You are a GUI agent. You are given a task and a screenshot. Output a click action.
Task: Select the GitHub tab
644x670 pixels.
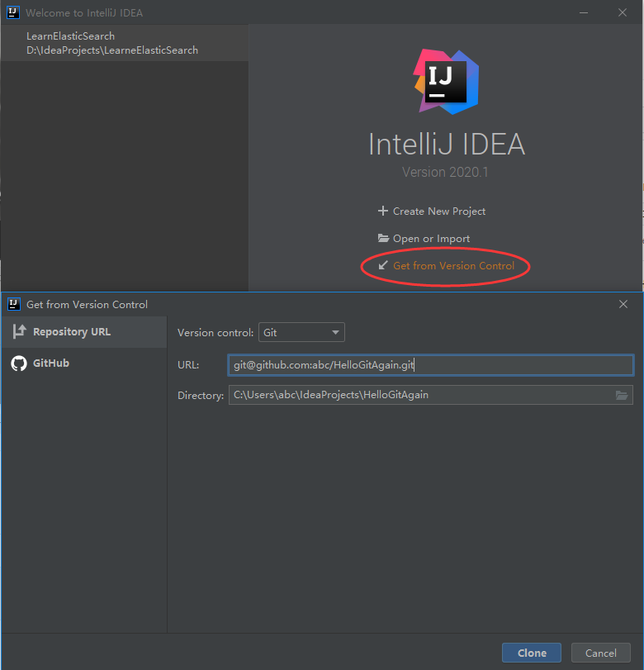[x=84, y=364]
